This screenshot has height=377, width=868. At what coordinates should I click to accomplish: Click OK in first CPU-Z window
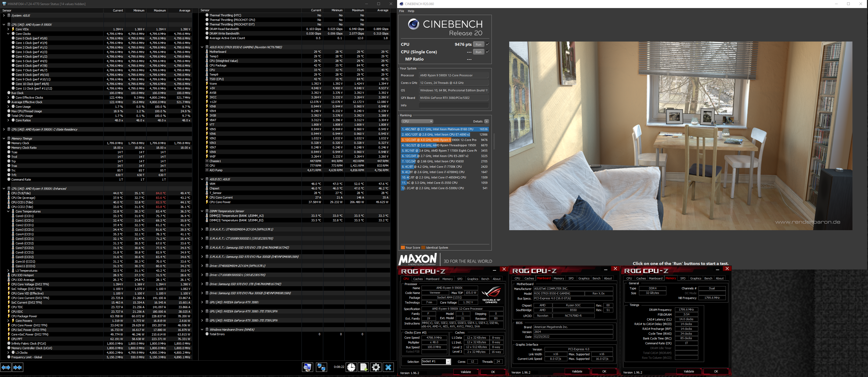tap(493, 372)
